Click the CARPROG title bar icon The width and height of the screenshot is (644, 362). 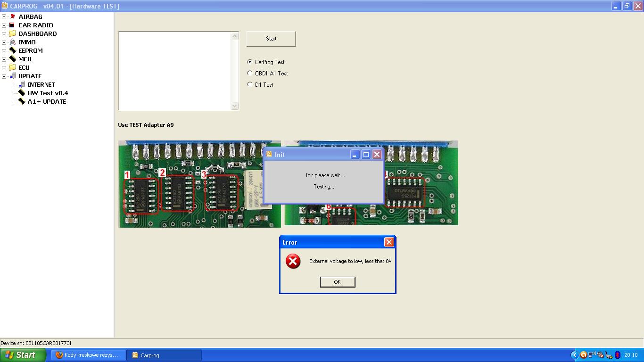[x=4, y=6]
